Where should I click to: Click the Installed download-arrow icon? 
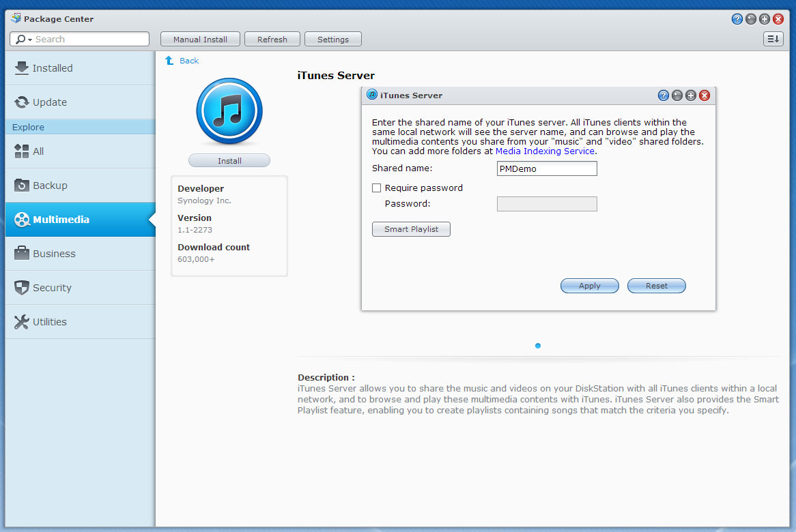[x=21, y=68]
